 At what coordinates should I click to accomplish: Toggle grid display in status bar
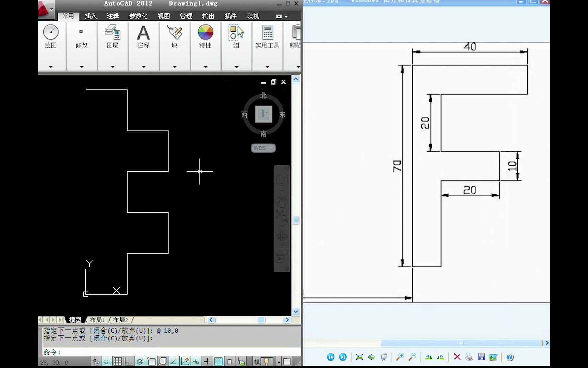118,362
